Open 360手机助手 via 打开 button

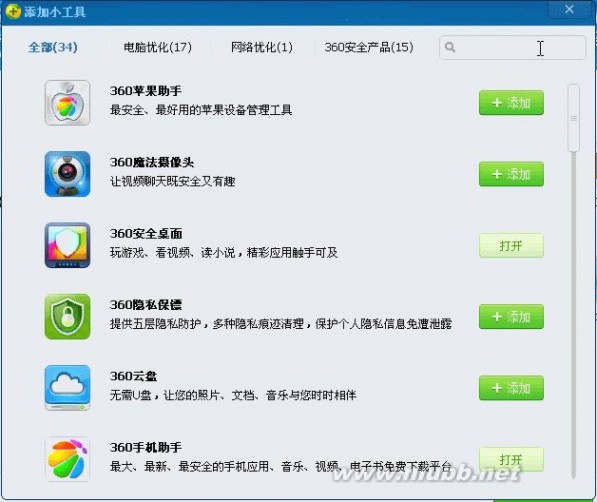point(511,459)
